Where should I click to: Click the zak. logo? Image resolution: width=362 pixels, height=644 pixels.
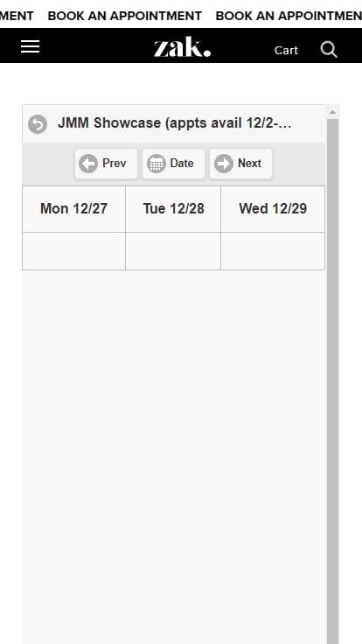point(182,47)
